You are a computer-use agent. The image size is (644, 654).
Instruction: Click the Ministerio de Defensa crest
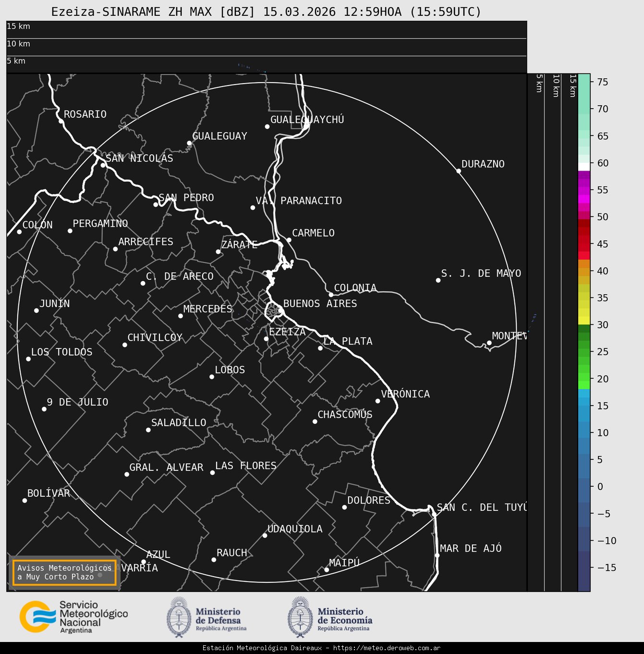point(179,617)
